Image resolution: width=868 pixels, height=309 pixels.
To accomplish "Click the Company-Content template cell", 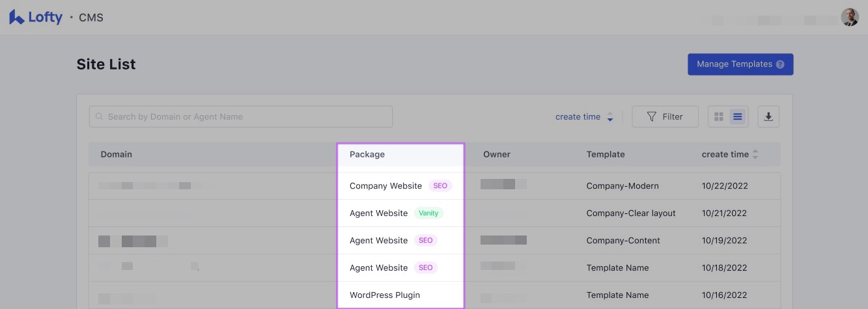I will 623,241.
